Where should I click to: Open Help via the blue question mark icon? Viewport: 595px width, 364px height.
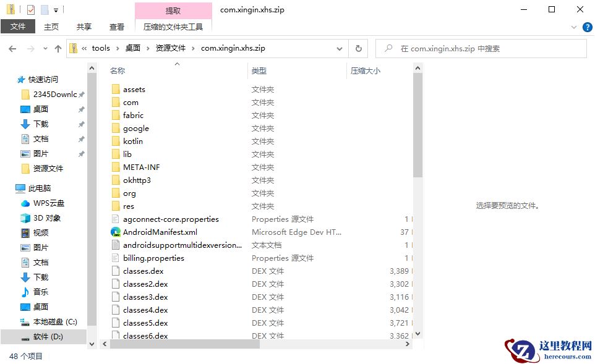tap(588, 27)
